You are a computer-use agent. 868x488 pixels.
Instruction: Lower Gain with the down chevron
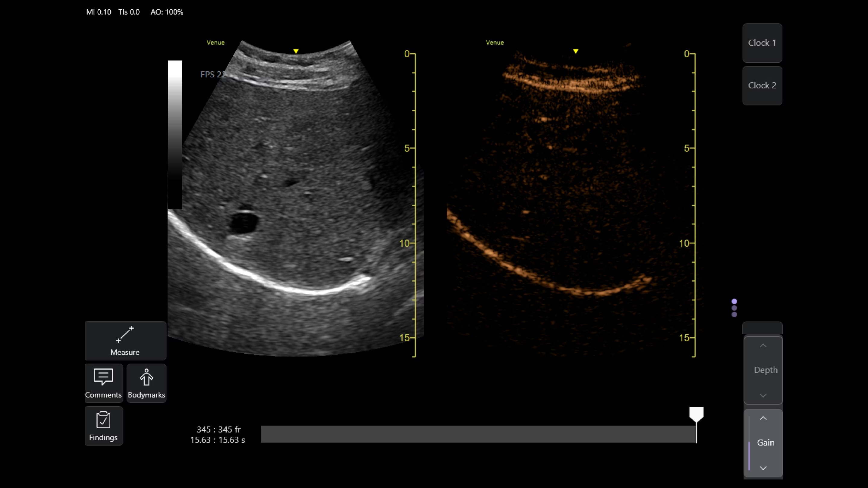(x=763, y=468)
